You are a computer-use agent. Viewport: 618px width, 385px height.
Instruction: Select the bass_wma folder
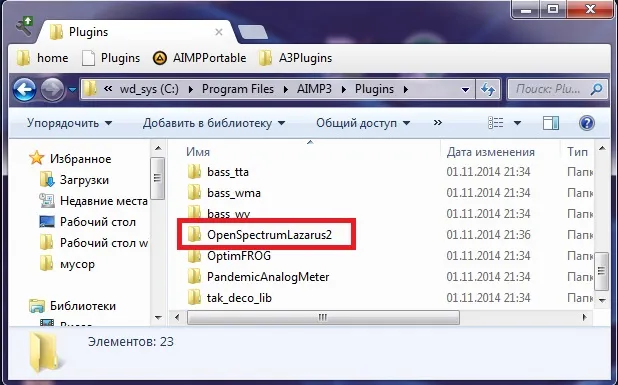click(x=234, y=193)
